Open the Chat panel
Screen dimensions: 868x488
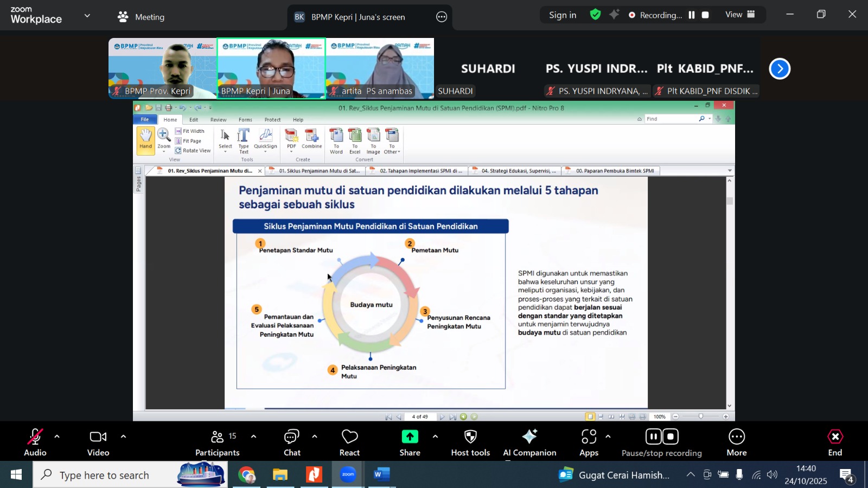coord(292,442)
